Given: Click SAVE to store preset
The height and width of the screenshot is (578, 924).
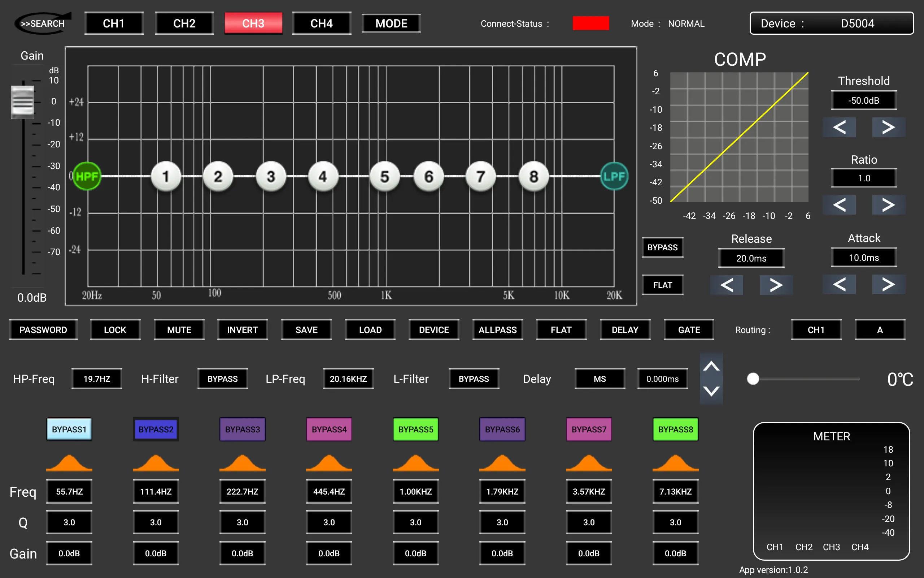Looking at the screenshot, I should 306,329.
